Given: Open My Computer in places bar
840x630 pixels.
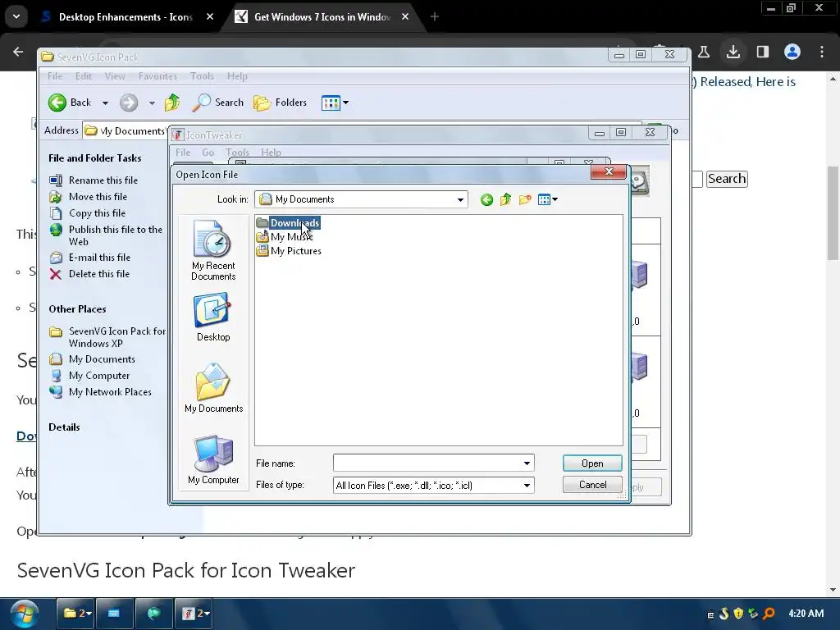Looking at the screenshot, I should (213, 459).
